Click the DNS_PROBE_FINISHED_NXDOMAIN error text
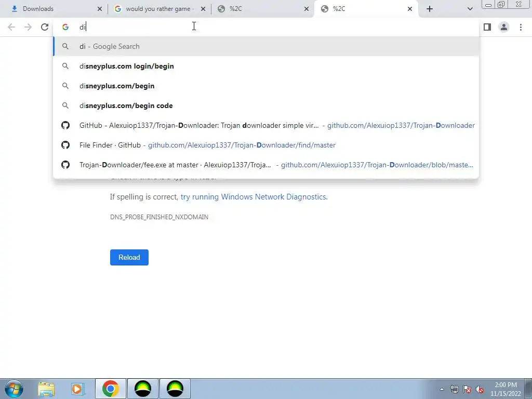This screenshot has height=399, width=532. [159, 217]
